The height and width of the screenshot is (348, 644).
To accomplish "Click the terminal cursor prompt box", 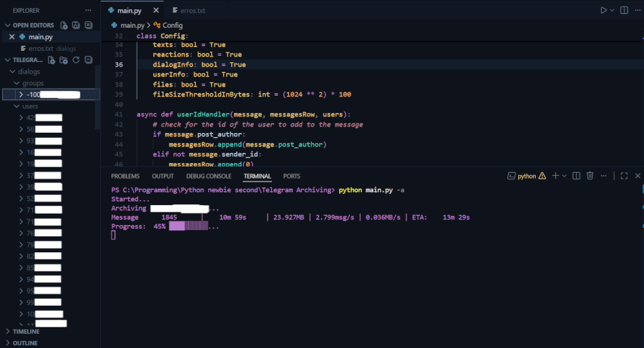I will click(113, 235).
